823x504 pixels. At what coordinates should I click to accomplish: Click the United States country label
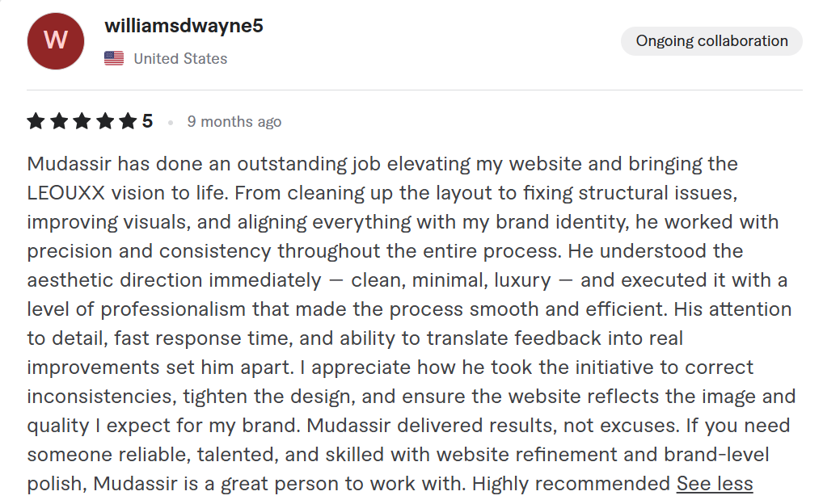click(180, 58)
